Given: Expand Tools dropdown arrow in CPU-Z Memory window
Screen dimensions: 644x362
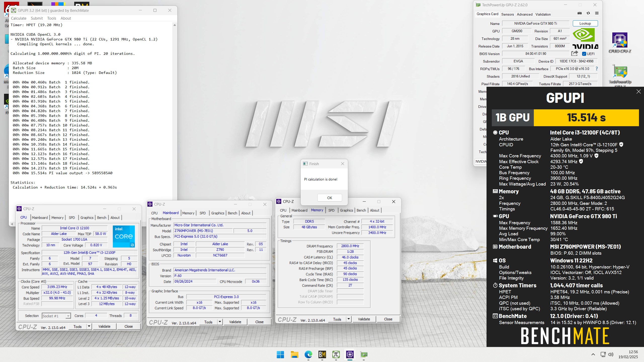Looking at the screenshot, I should [x=348, y=319].
